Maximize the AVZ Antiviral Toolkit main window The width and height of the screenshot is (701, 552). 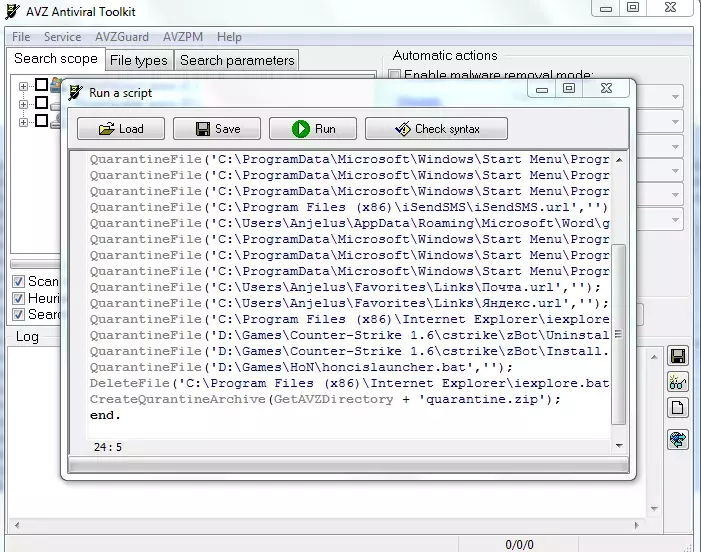tap(633, 8)
